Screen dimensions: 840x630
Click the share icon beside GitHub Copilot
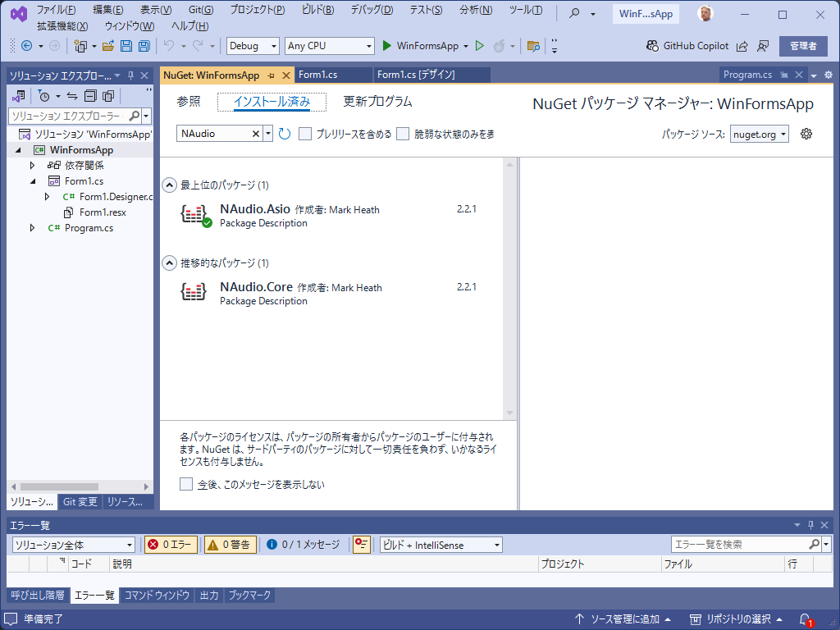point(742,47)
